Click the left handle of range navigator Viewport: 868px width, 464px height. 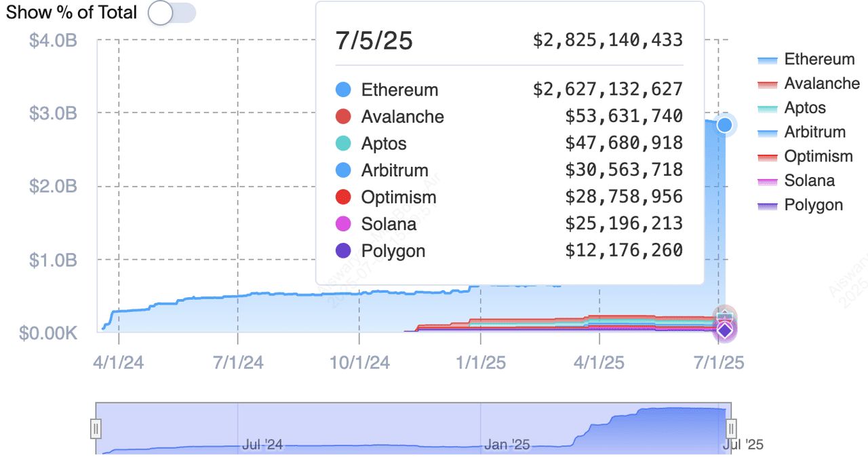pos(96,429)
